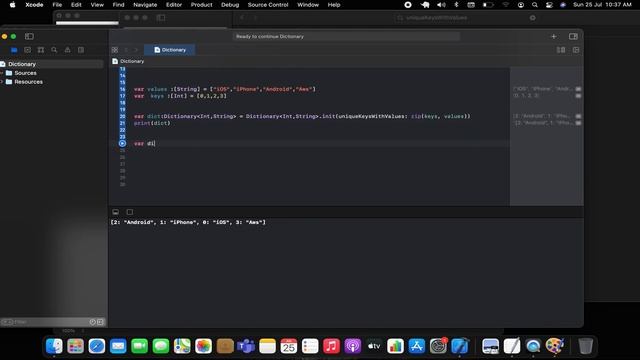Open the File menu
640x360 pixels.
(x=57, y=5)
